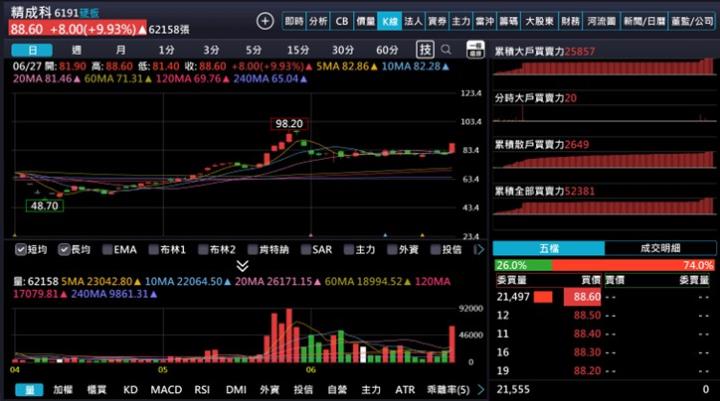720x401 pixels.
Task: Select the 5分 chart period
Action: [253, 50]
